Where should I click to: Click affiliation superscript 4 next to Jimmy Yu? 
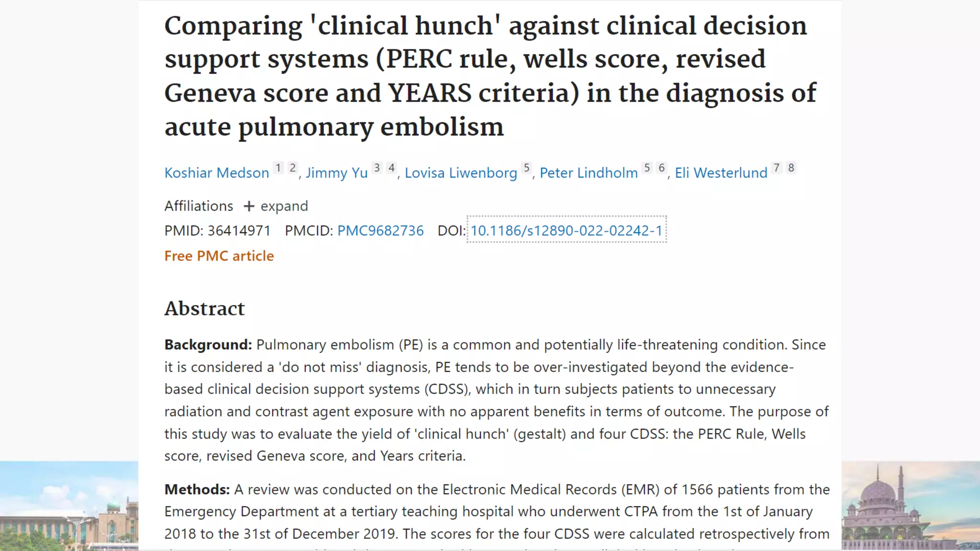(391, 168)
